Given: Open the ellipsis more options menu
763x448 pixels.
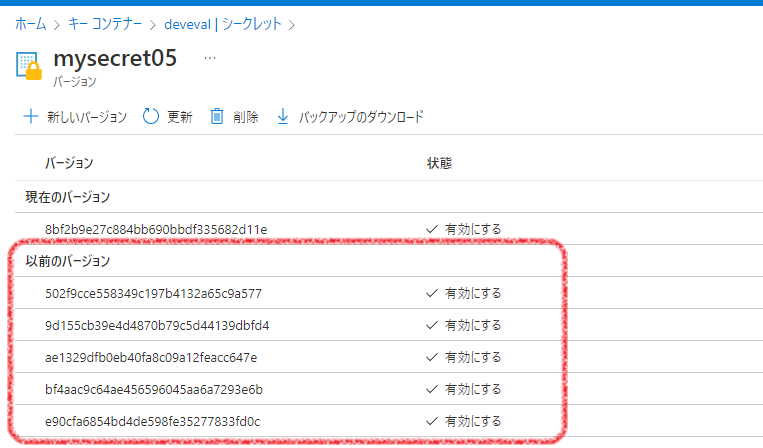Looking at the screenshot, I should 210,58.
